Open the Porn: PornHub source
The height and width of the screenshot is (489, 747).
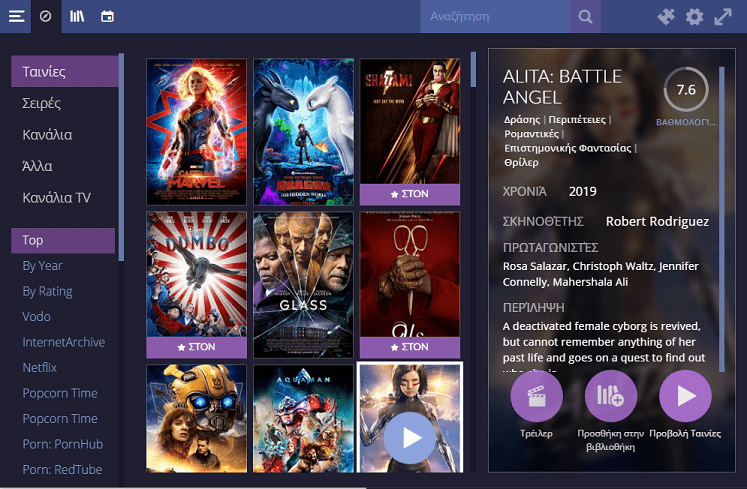pos(63,444)
